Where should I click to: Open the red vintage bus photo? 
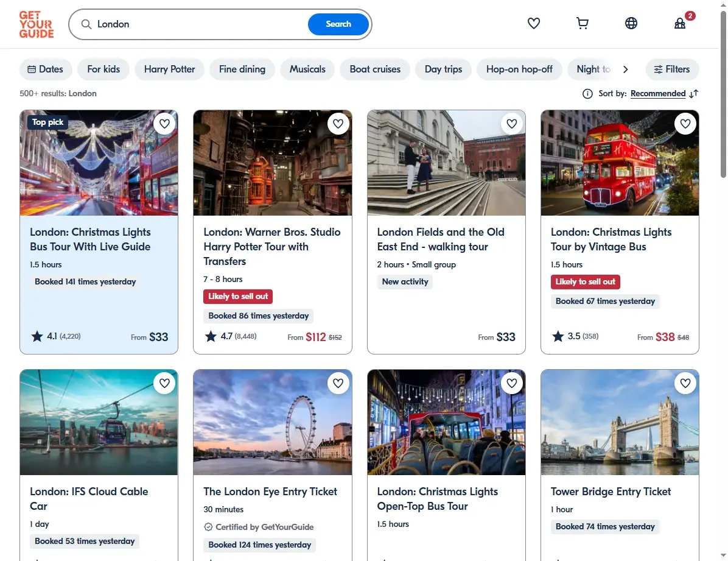[620, 163]
